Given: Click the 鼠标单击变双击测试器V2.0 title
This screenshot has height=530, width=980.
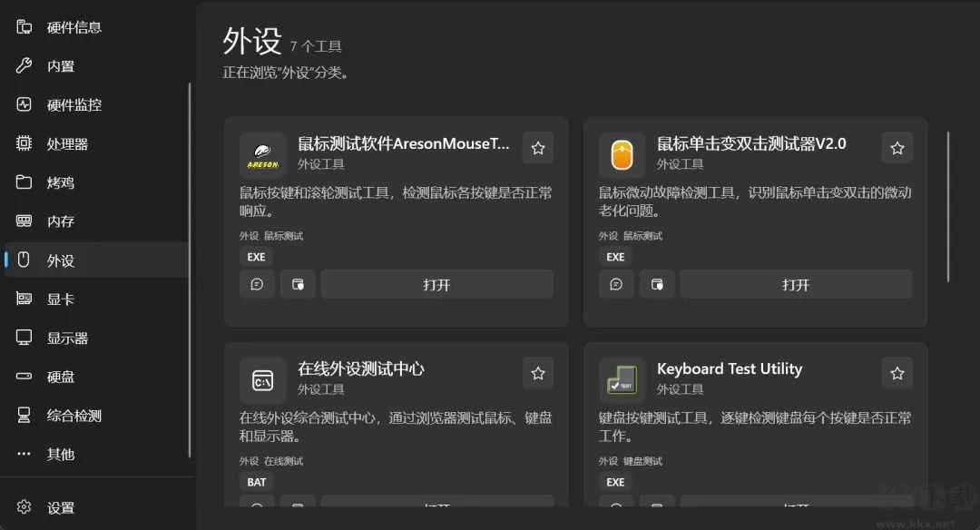Looking at the screenshot, I should coord(751,143).
